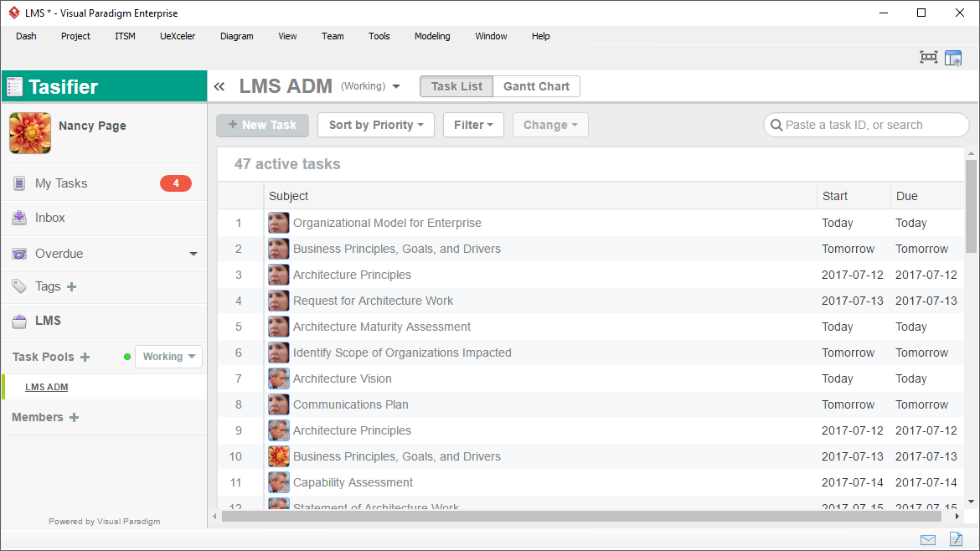Click the Start column header
The width and height of the screenshot is (980, 551).
coord(854,196)
